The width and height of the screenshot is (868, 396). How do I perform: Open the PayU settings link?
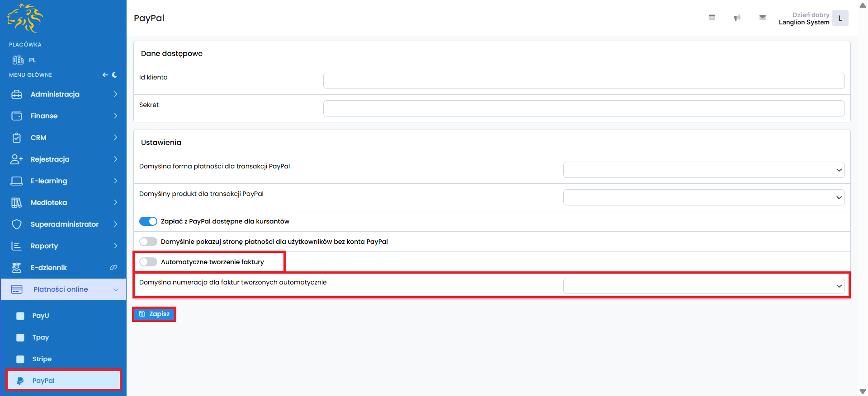coord(41,316)
